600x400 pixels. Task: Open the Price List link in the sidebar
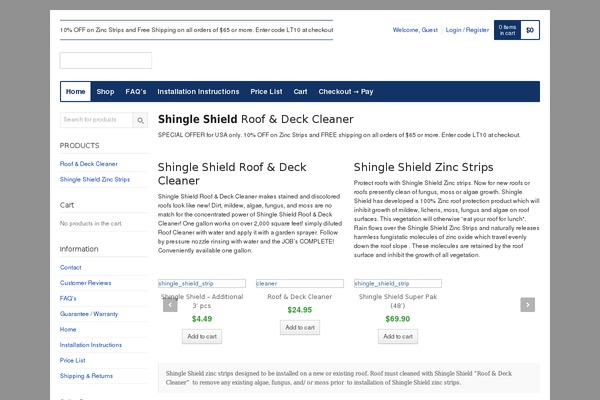tap(73, 361)
